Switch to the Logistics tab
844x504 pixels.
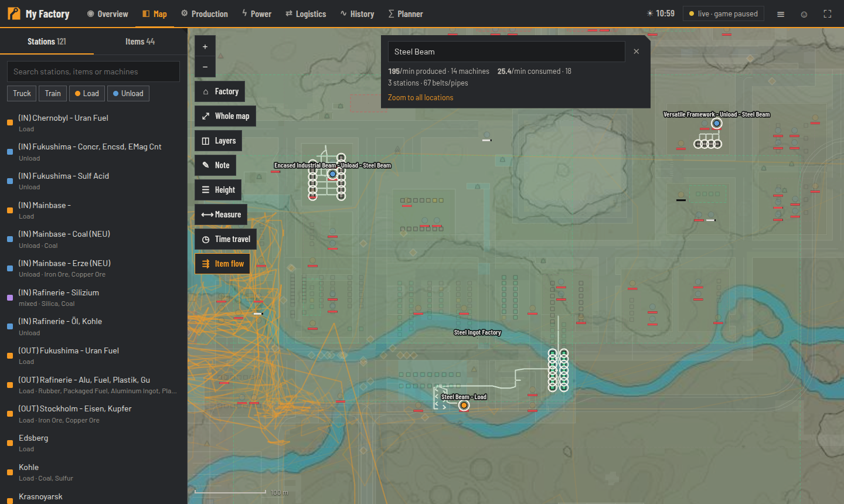306,14
